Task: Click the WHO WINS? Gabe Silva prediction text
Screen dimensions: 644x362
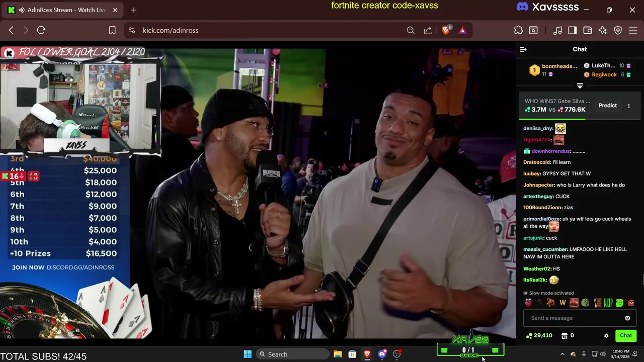Action: tap(557, 101)
